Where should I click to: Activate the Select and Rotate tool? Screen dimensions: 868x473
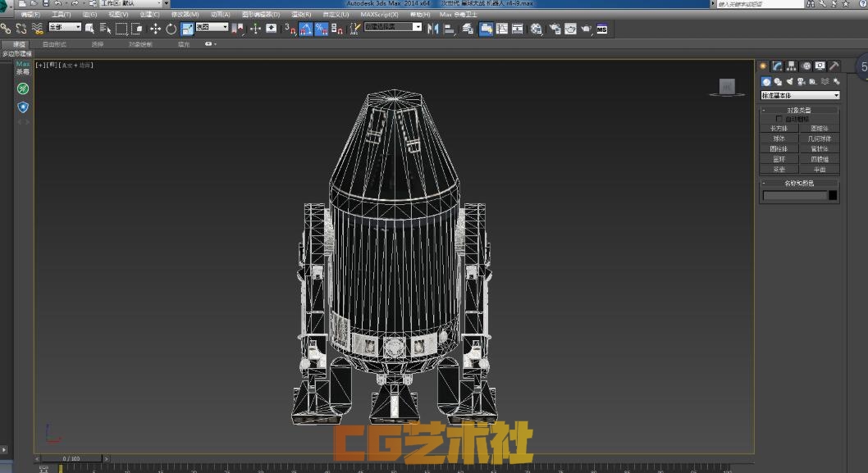coord(171,29)
